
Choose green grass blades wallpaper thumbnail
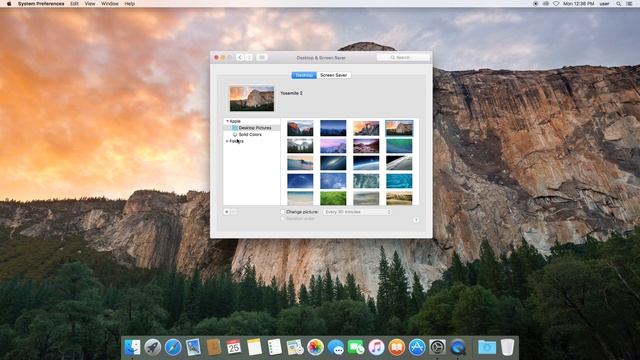coord(333,198)
